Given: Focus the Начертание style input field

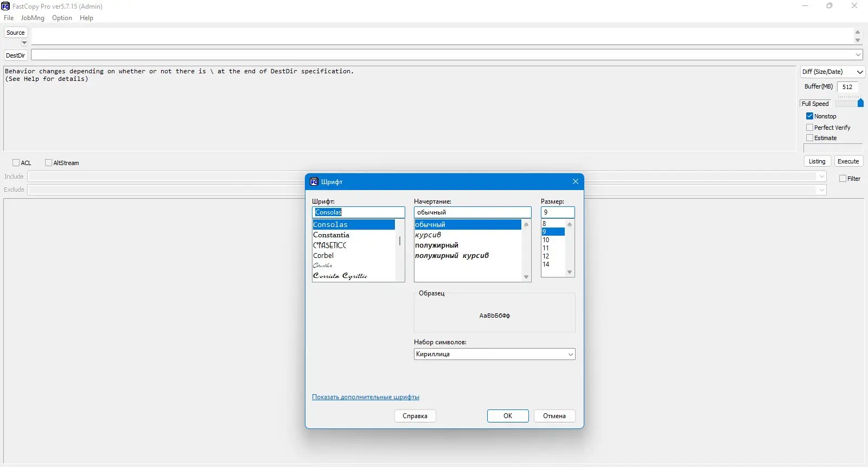Looking at the screenshot, I should click(473, 212).
